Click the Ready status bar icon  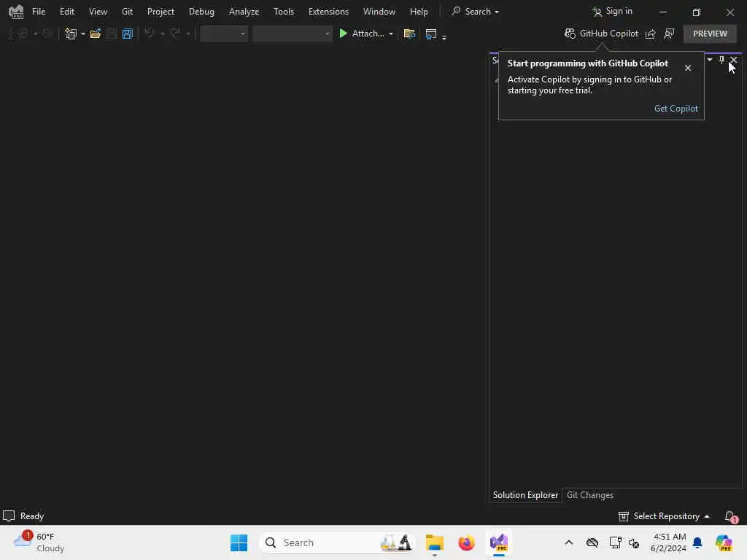9,516
